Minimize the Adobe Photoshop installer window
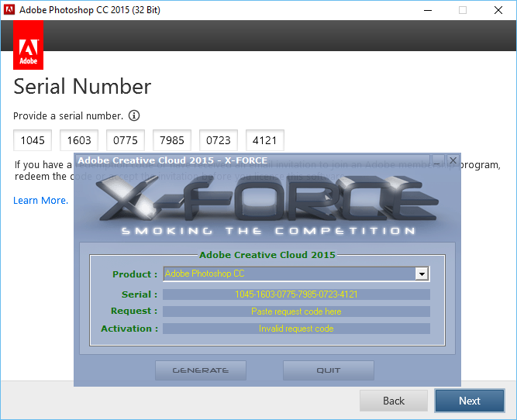The width and height of the screenshot is (517, 420). tap(428, 10)
